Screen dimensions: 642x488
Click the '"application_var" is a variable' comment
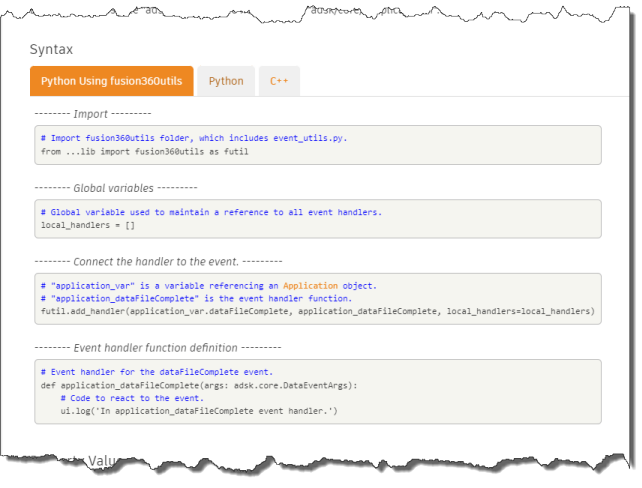click(209, 286)
